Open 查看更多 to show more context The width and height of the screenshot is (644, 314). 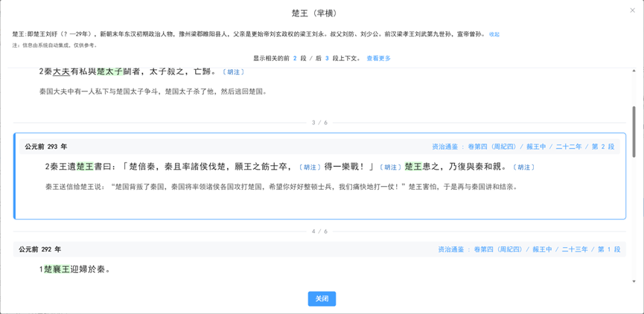pyautogui.click(x=379, y=58)
